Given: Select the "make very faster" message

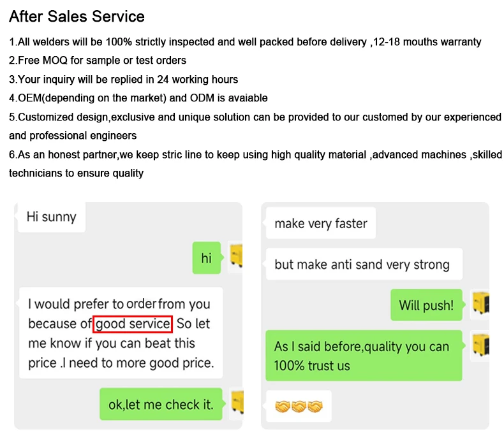Looking at the screenshot, I should pos(321,223).
